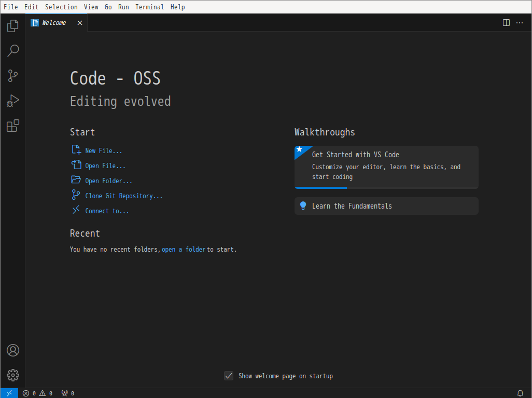
Task: Click the Open File... link
Action: click(105, 166)
